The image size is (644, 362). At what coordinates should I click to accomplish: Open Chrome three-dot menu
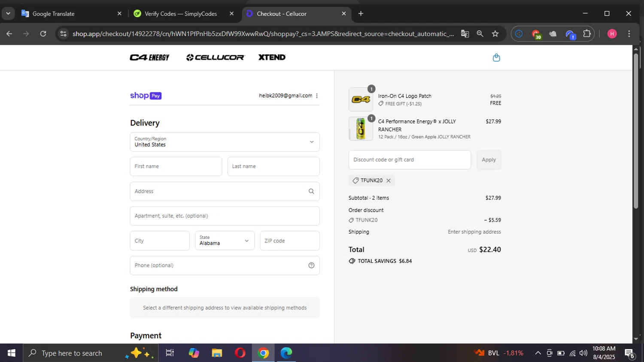[x=629, y=34]
